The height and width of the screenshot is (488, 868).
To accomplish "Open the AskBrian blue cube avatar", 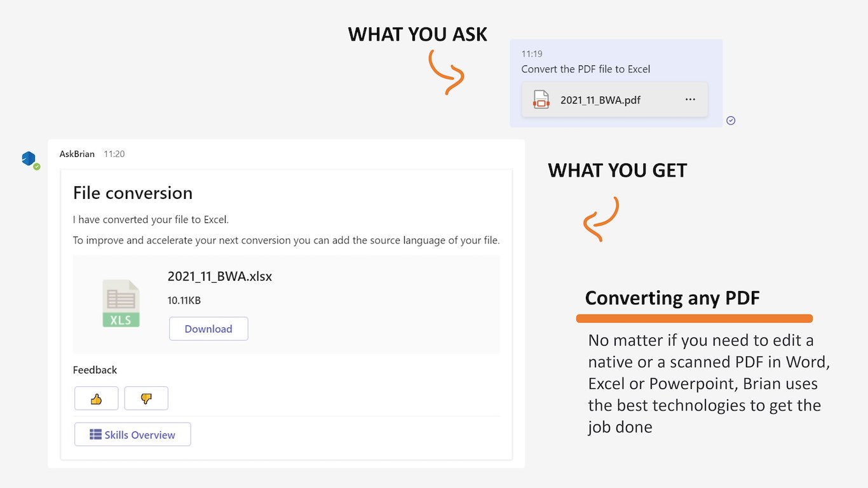I will (x=29, y=158).
